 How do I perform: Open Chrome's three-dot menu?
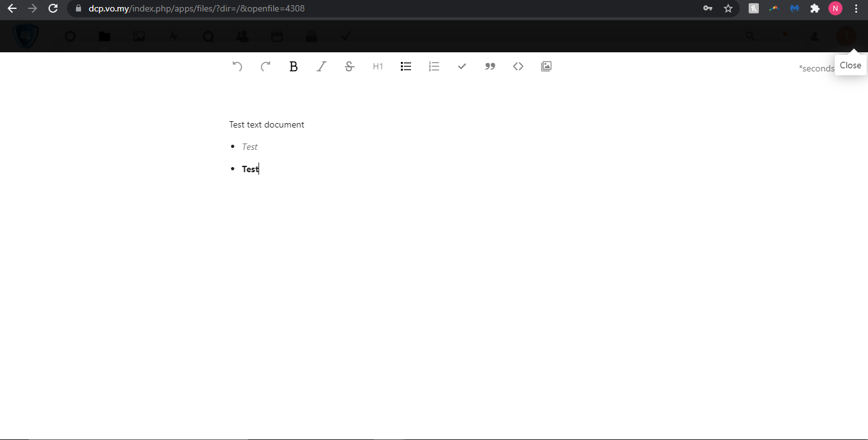click(856, 8)
